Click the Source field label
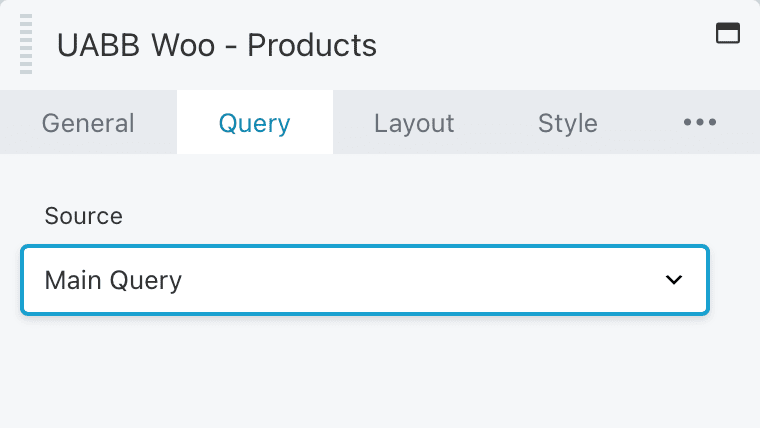The width and height of the screenshot is (760, 428). [83, 216]
